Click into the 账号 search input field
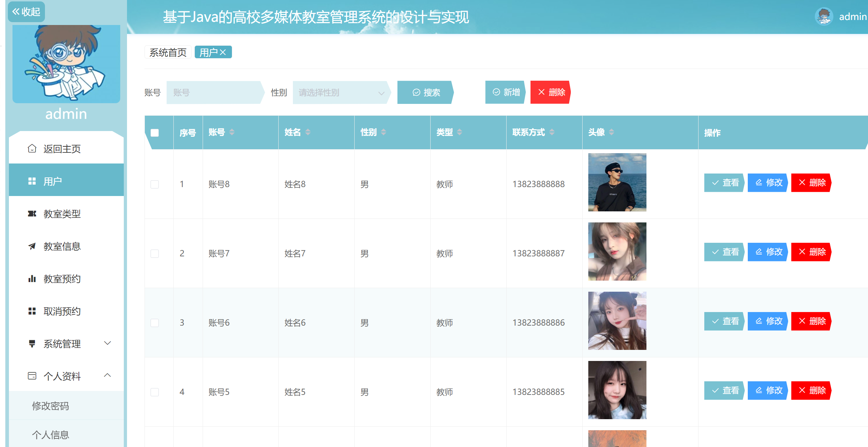 pos(214,92)
